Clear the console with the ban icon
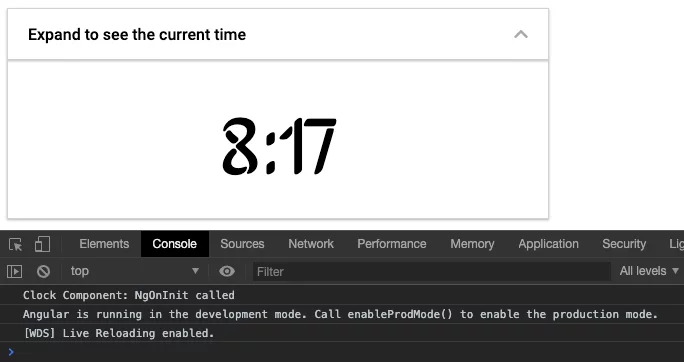Screen dimensions: 684x362 [43, 272]
